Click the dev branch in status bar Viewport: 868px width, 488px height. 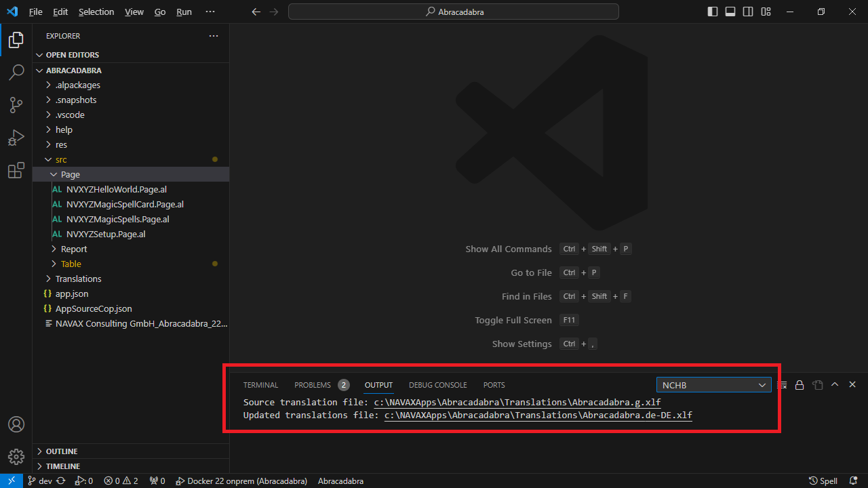(x=39, y=481)
